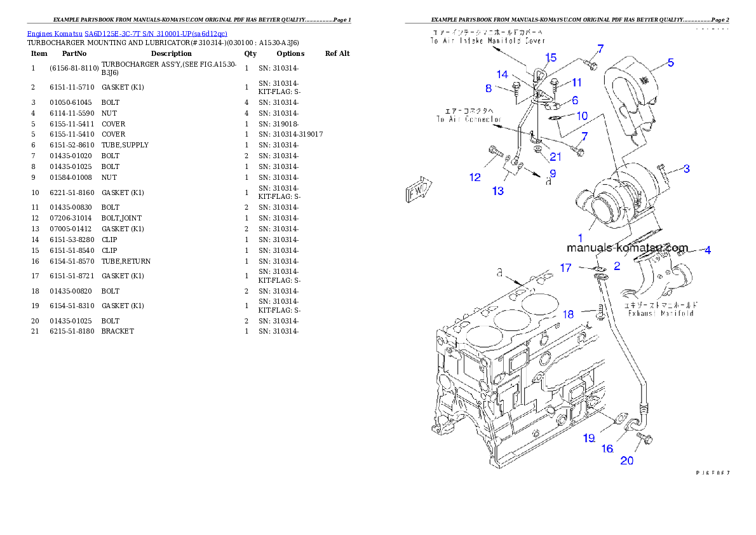Expand callout 16 drain elbow reference

coord(607,449)
